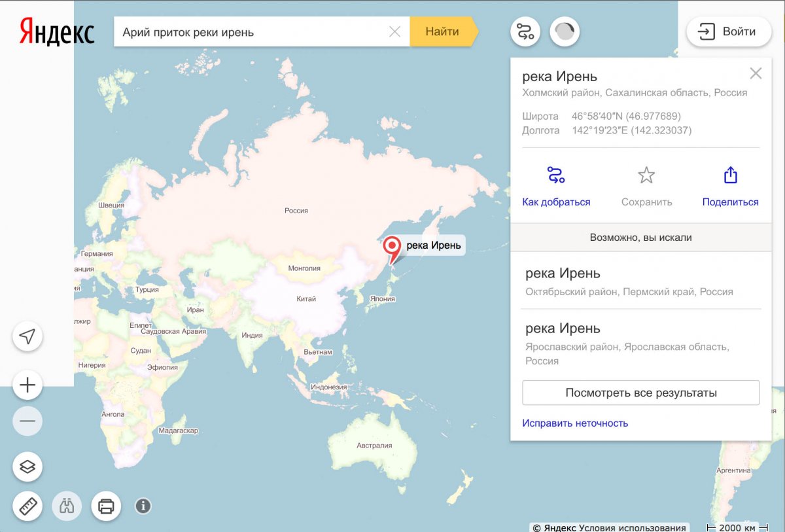Click the Швеция label on the map
The width and height of the screenshot is (785, 532).
point(111,205)
